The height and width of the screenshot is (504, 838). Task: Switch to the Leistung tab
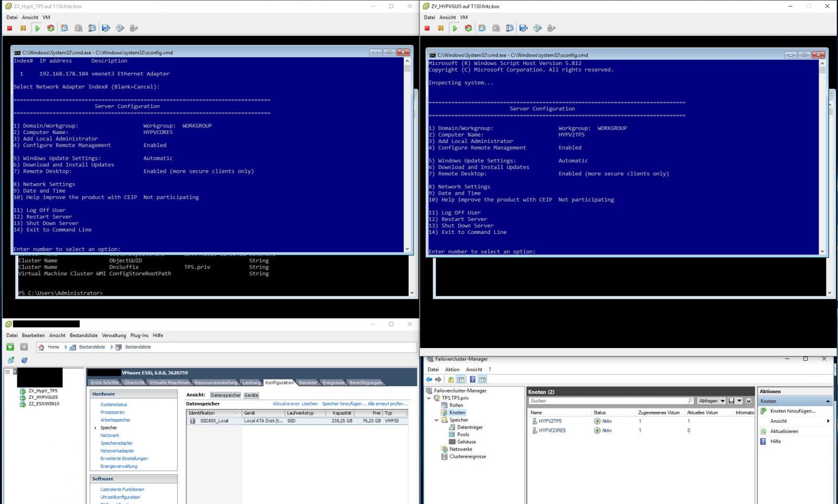coord(251,383)
